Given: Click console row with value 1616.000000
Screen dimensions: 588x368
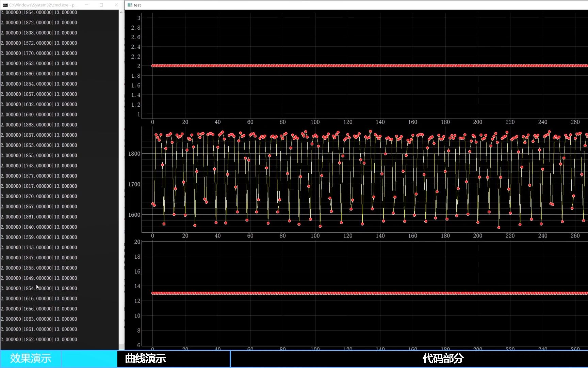Looking at the screenshot, I should click(x=39, y=298).
